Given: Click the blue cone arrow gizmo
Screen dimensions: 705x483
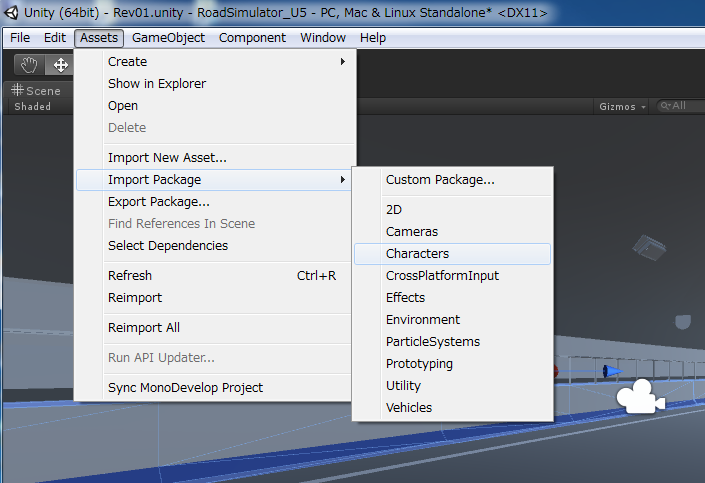Looking at the screenshot, I should pos(612,371).
